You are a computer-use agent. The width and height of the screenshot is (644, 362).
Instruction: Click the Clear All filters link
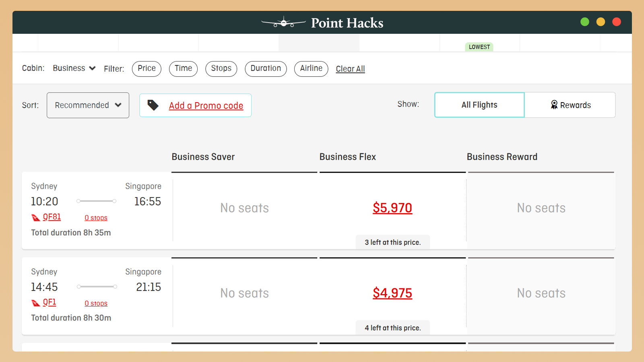pyautogui.click(x=350, y=69)
